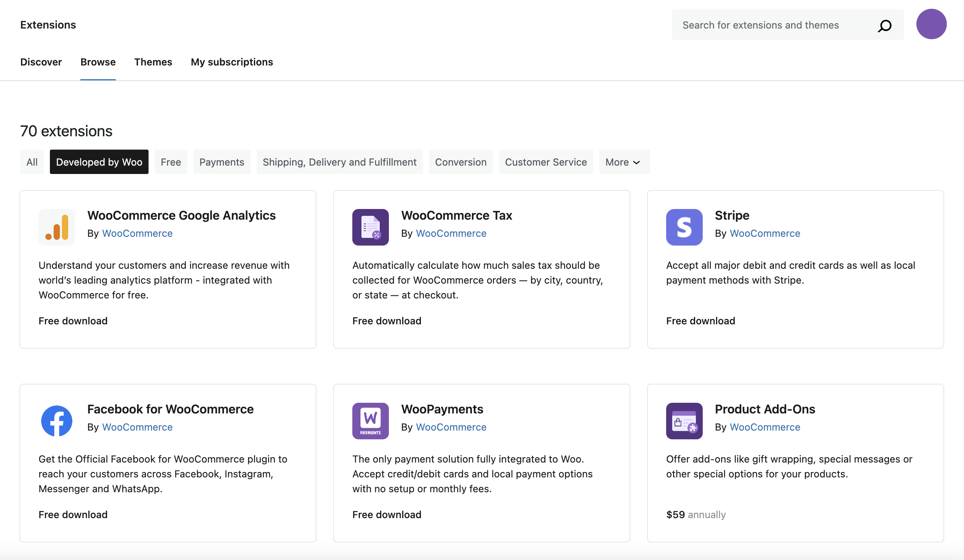Click the WooPayments extension icon
This screenshot has height=560, width=964.
point(370,421)
